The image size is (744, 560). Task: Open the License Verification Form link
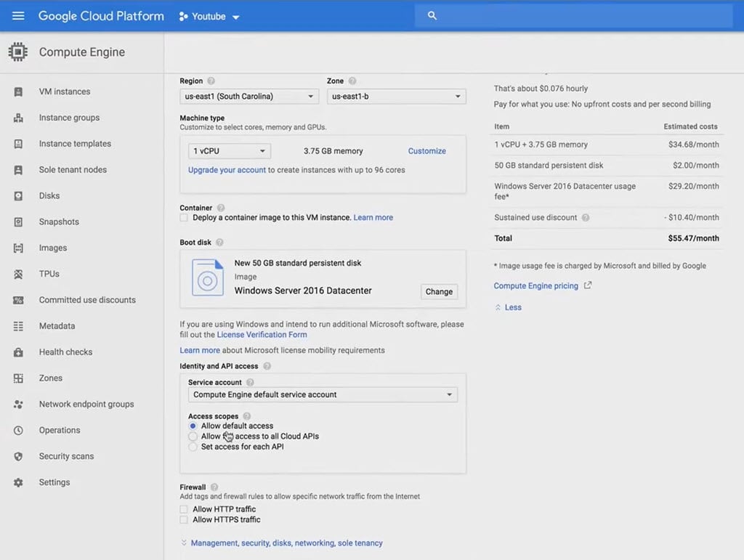[262, 335]
